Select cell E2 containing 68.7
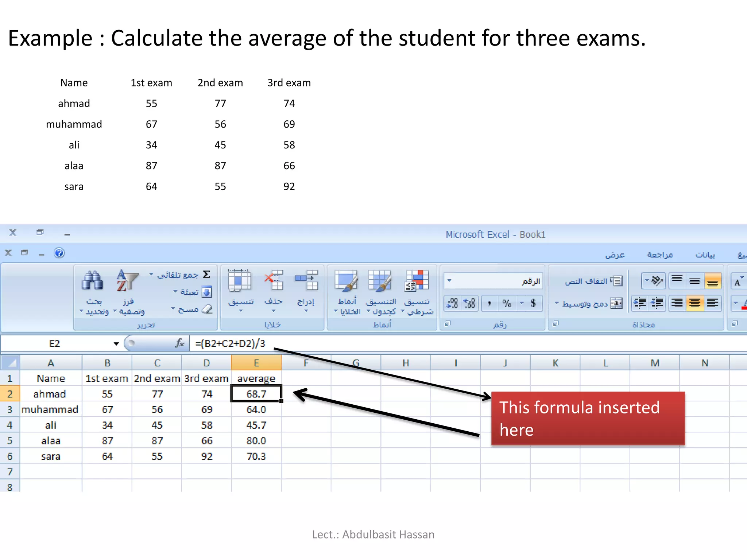Screen dimensions: 747x560 coord(256,394)
